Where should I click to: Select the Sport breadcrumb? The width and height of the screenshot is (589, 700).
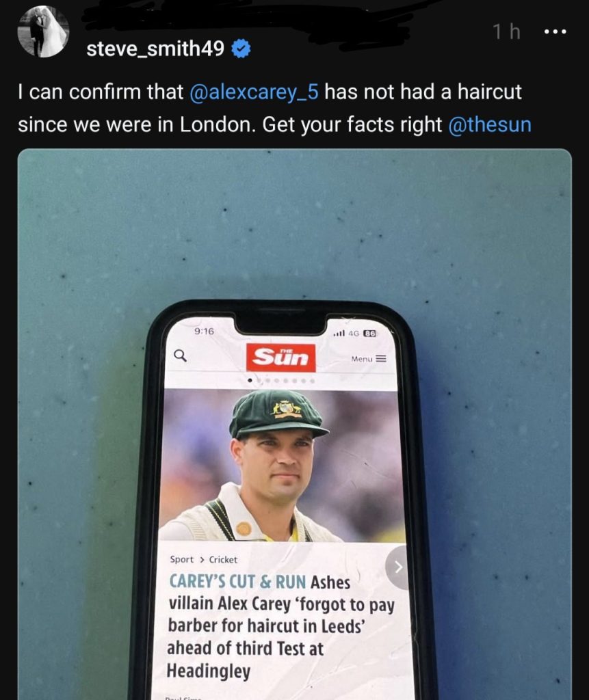tap(182, 559)
